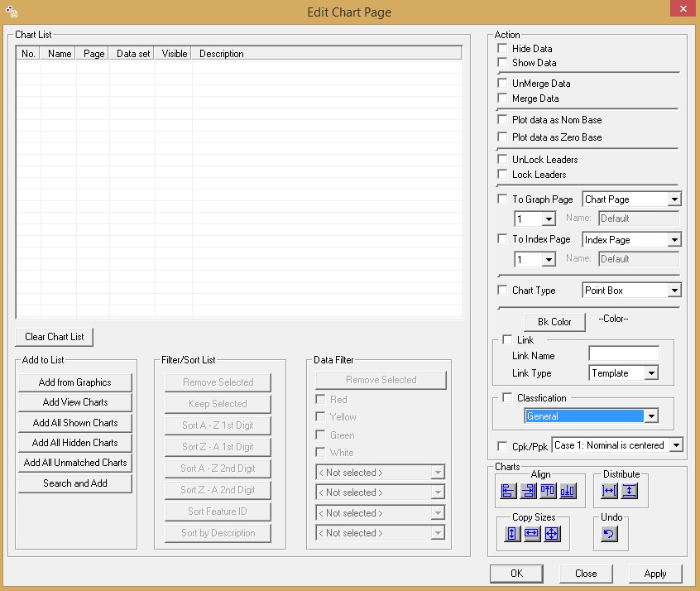Open the Bk Color picker
The width and height of the screenshot is (700, 591).
coord(554,321)
